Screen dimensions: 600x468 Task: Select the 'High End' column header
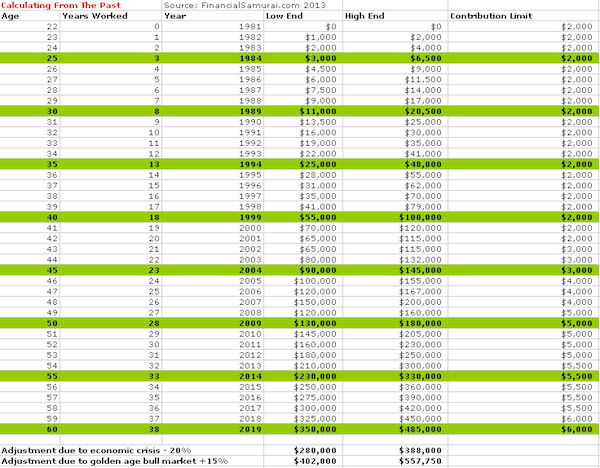395,16
